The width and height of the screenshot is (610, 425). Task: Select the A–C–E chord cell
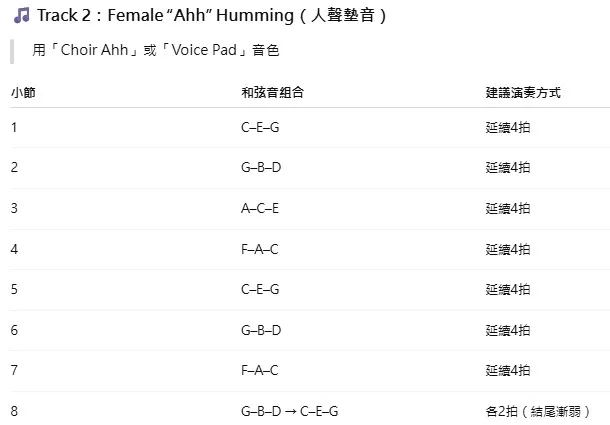260,208
